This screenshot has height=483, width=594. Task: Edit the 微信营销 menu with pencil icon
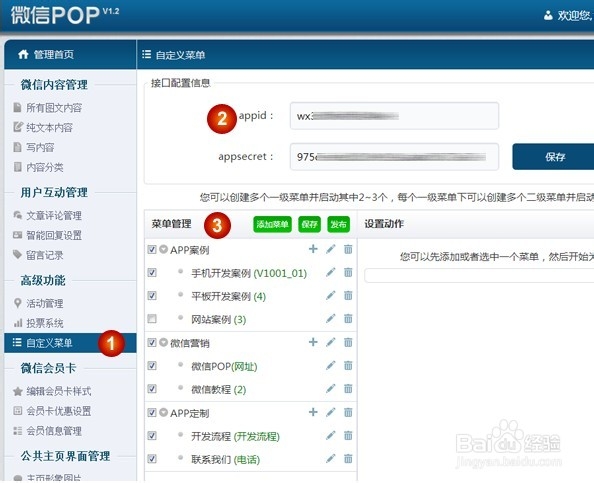click(331, 342)
